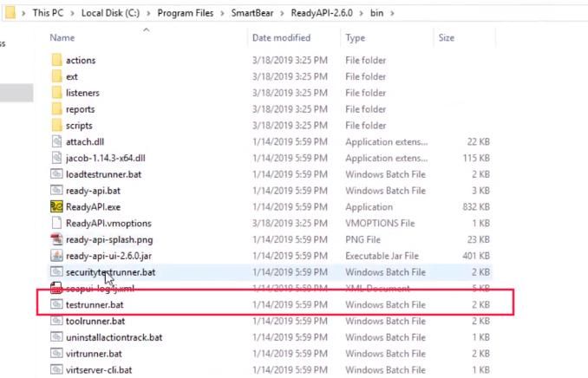Select the ReadyAPI.vmoptions file name
The height and width of the screenshot is (378, 588).
[x=108, y=224]
